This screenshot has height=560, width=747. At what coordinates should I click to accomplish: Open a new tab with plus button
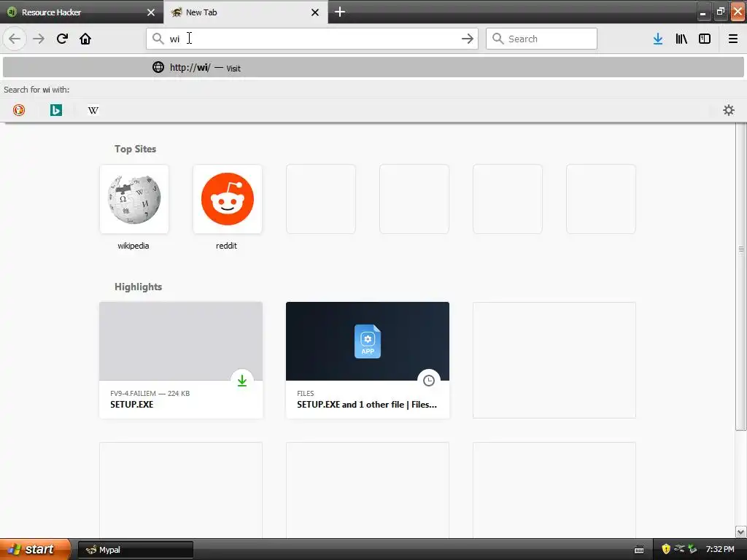click(340, 12)
